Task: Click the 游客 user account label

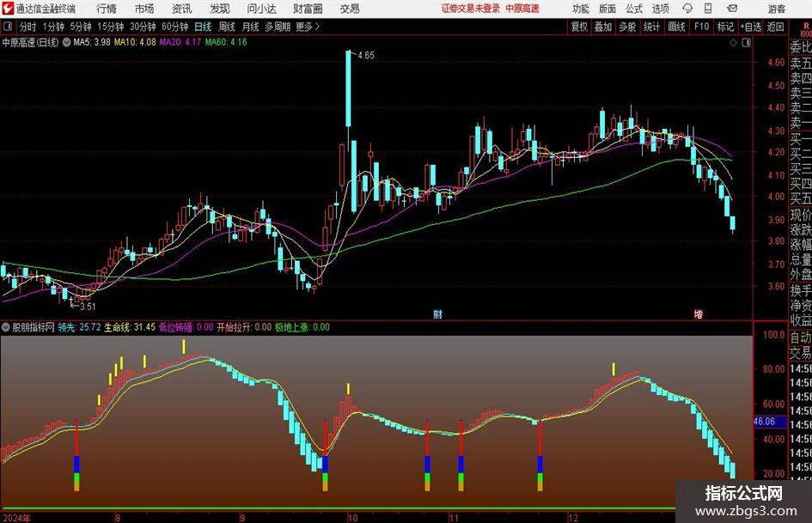Action: pos(777,9)
